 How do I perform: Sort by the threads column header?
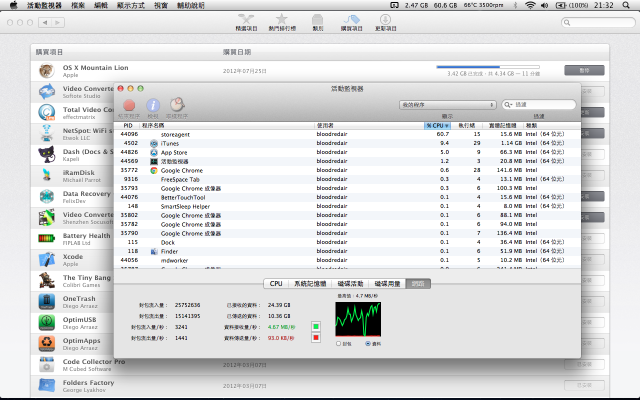pyautogui.click(x=467, y=125)
